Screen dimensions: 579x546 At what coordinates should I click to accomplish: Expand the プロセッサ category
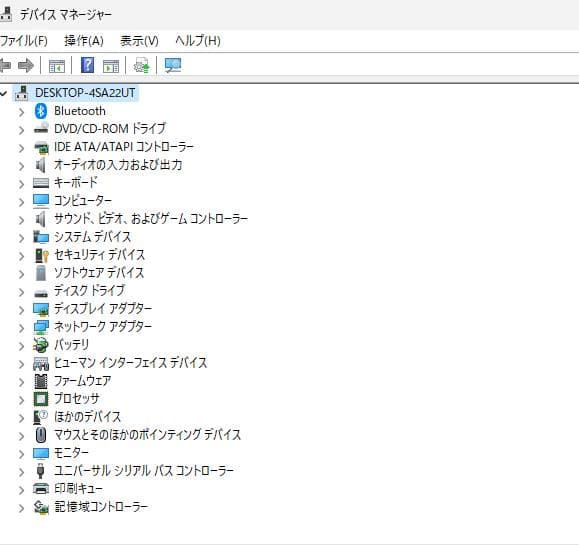(x=21, y=399)
